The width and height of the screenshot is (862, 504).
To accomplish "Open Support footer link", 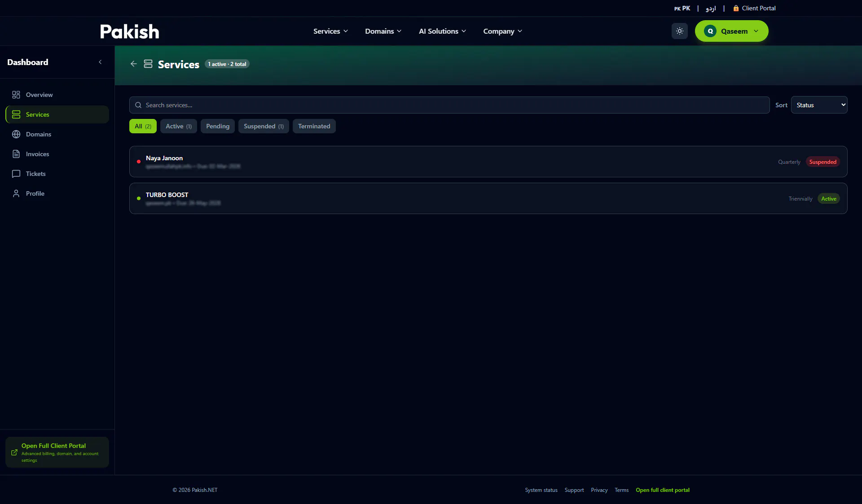I will (574, 490).
